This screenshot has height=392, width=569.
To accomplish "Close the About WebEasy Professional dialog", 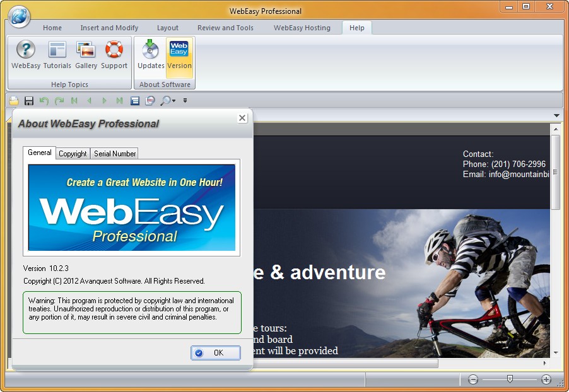I will [242, 118].
